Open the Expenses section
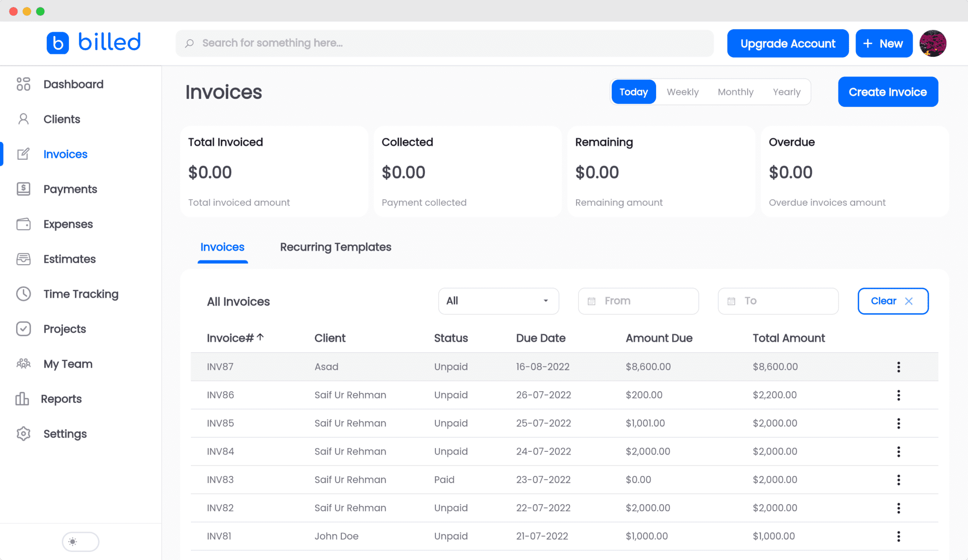The height and width of the screenshot is (560, 968). [68, 224]
